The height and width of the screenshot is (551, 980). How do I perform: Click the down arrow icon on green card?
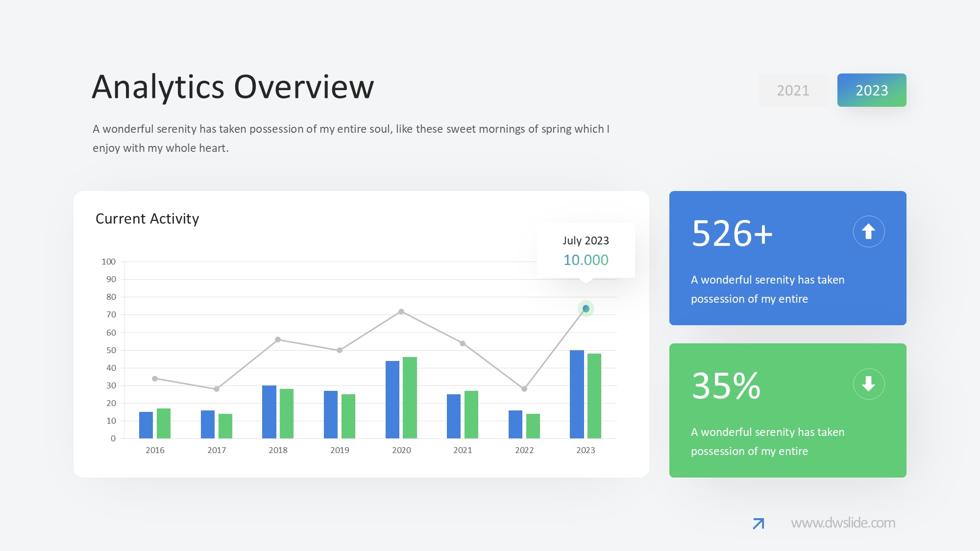868,384
